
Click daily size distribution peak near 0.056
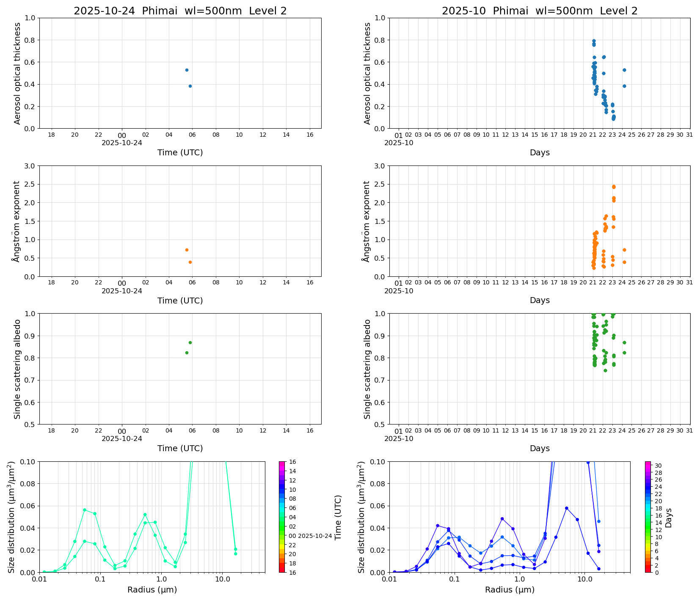85,510
